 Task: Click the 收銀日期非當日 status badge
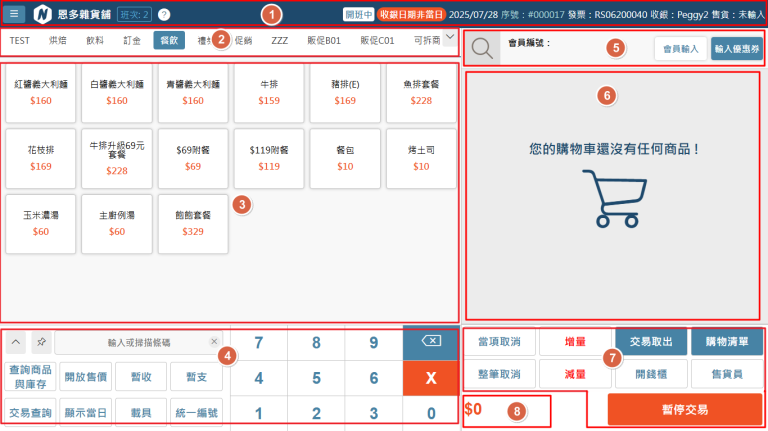(x=410, y=15)
